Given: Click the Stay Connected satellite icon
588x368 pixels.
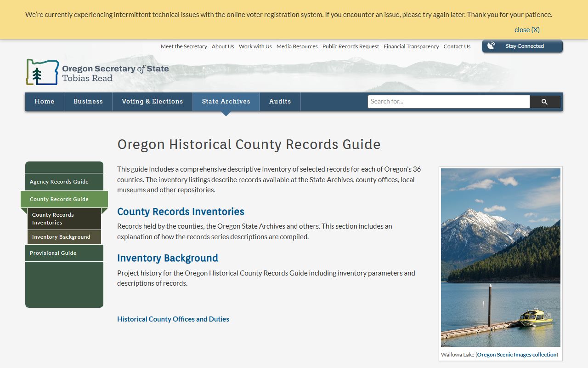Looking at the screenshot, I should coord(491,46).
